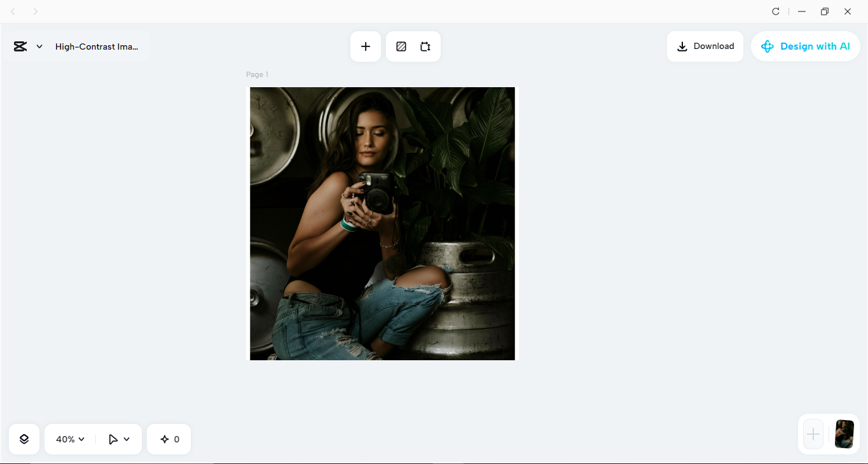Viewport: 868px width, 464px height.
Task: Select the background pattern icon in toolbar
Action: click(x=401, y=46)
